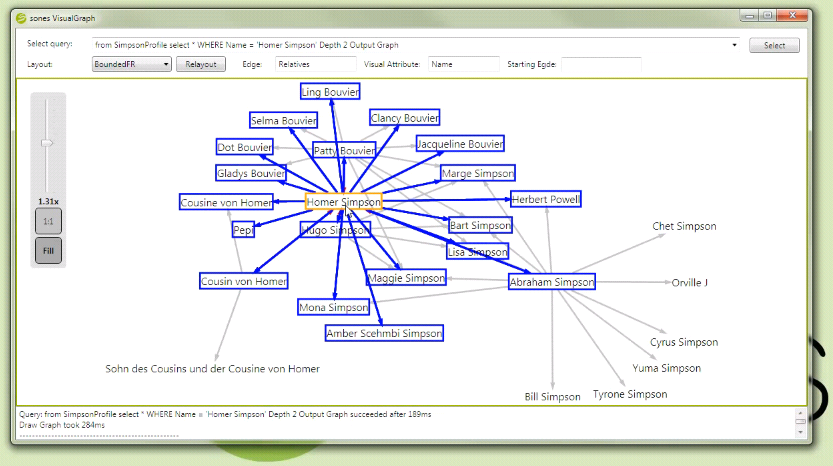Select the Hugo Simpson node

[335, 230]
